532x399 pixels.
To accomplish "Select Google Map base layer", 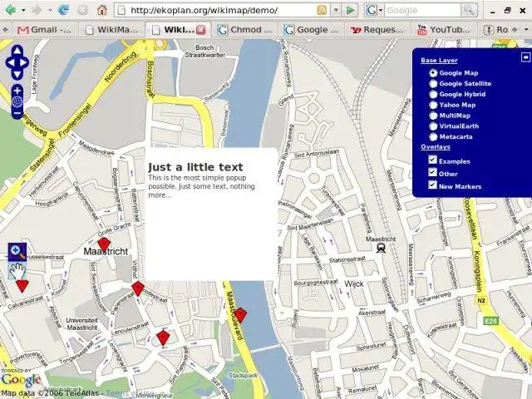I will click(x=433, y=73).
